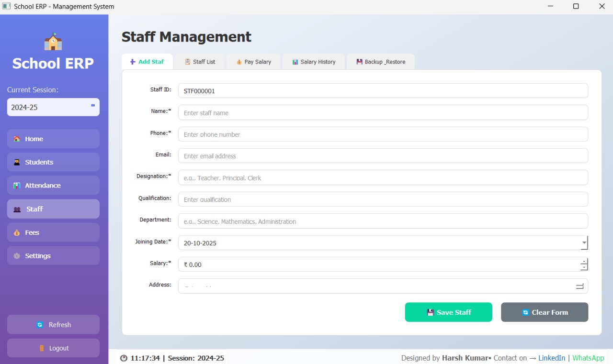Open the Pay Salary tab
The width and height of the screenshot is (613, 364).
tap(253, 62)
